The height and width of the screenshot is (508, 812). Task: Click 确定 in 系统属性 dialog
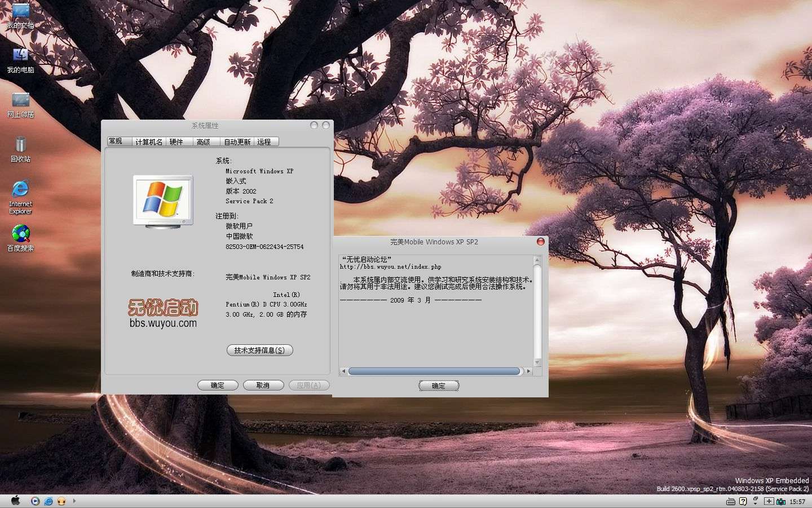click(x=218, y=386)
